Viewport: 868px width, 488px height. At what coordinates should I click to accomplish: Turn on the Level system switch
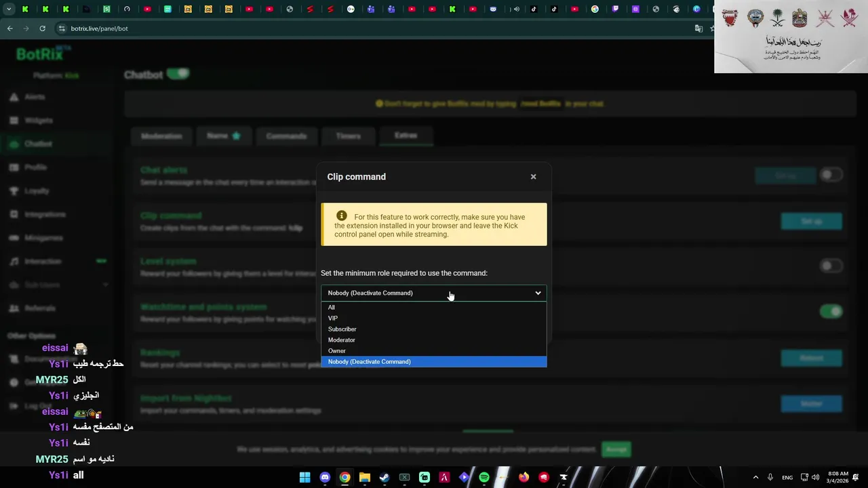click(x=831, y=266)
